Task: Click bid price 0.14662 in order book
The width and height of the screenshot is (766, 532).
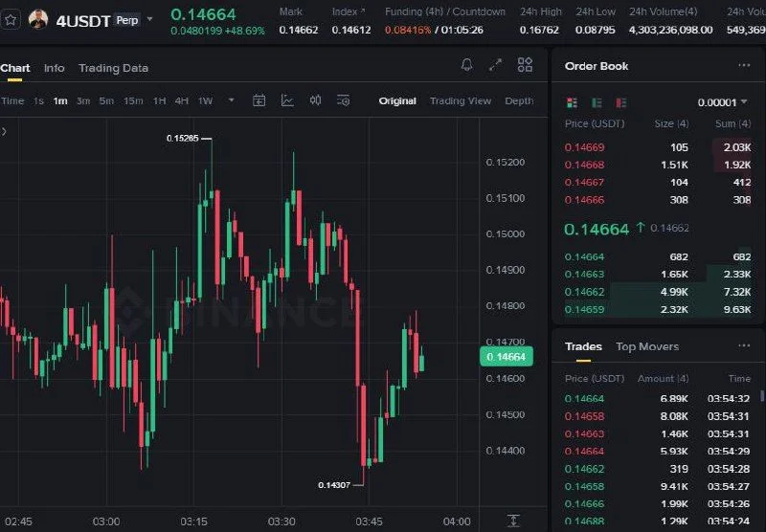Action: coord(585,292)
